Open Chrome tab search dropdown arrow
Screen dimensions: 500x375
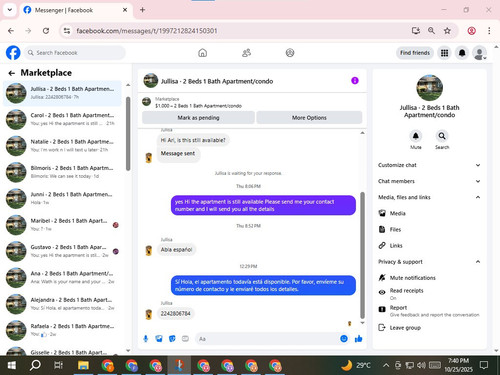click(x=10, y=10)
